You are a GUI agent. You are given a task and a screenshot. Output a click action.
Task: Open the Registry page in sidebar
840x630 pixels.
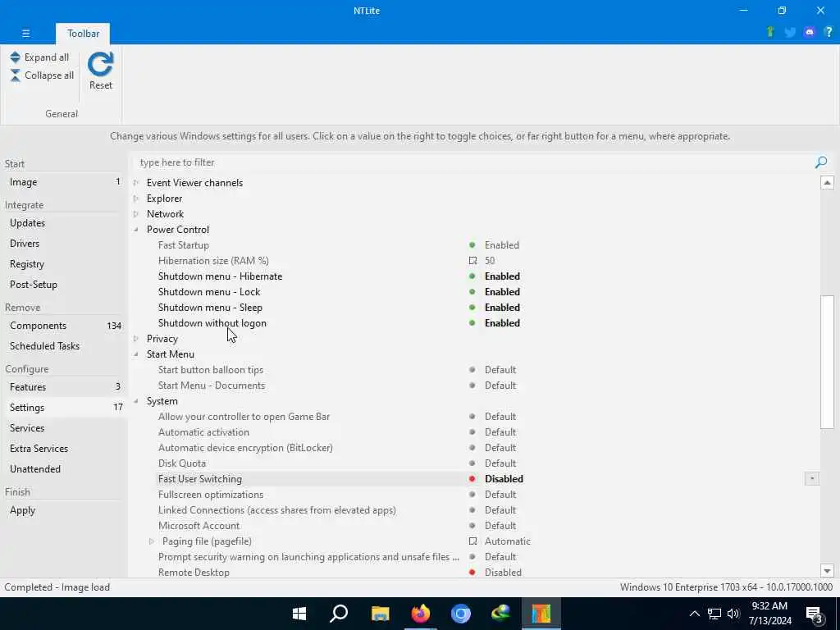[63, 264]
